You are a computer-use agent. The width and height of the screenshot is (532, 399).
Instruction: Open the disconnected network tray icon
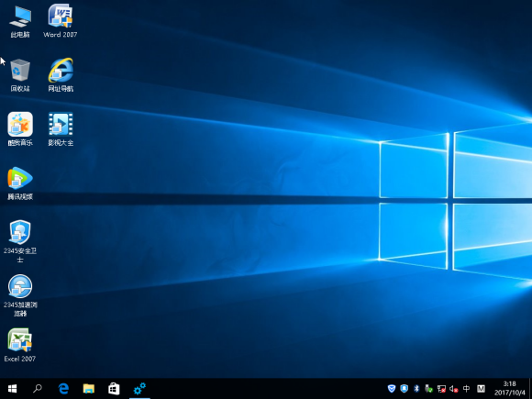point(441,389)
